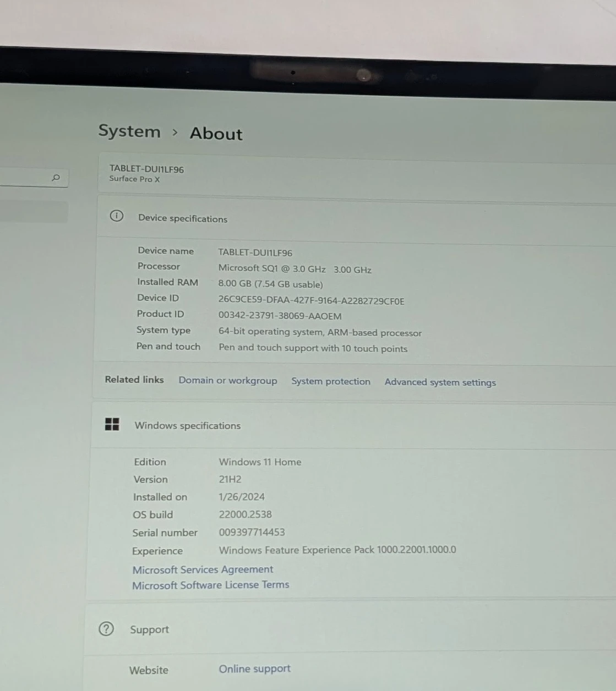Select the Device ID 26C9CE59 value

pyautogui.click(x=311, y=301)
